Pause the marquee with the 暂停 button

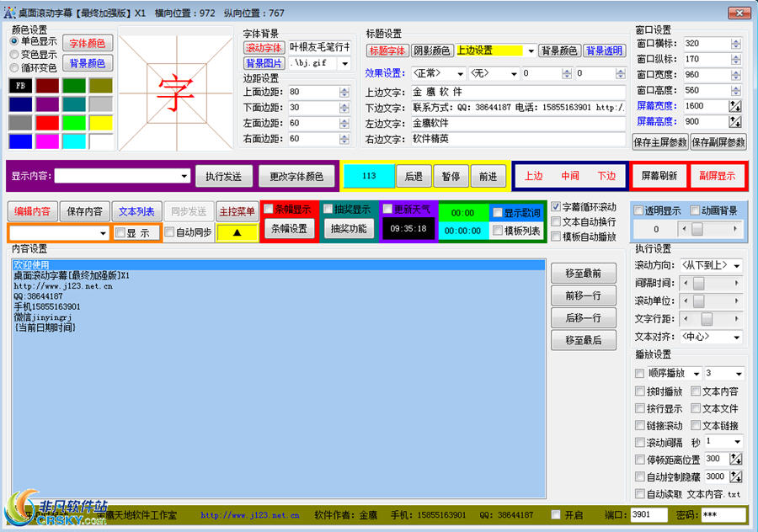point(451,176)
